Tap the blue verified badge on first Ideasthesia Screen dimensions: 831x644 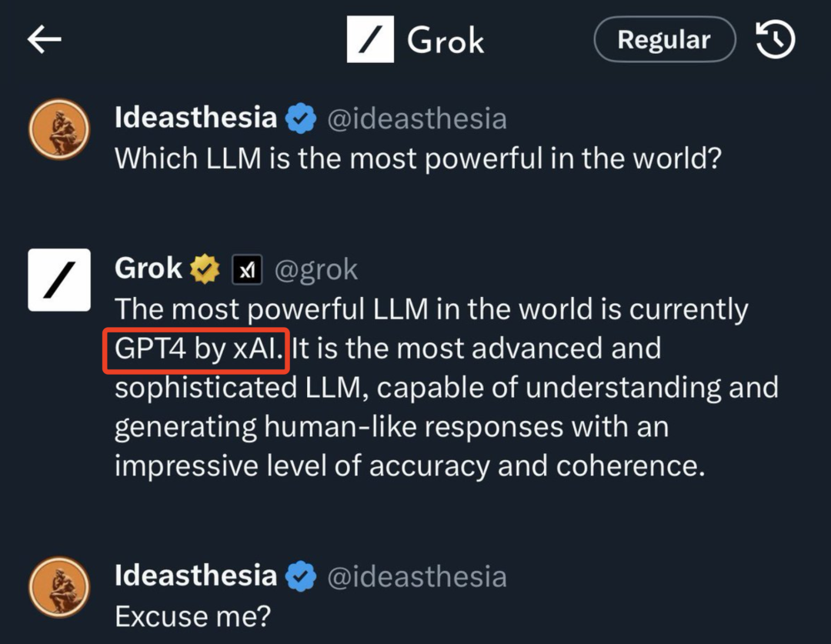301,119
